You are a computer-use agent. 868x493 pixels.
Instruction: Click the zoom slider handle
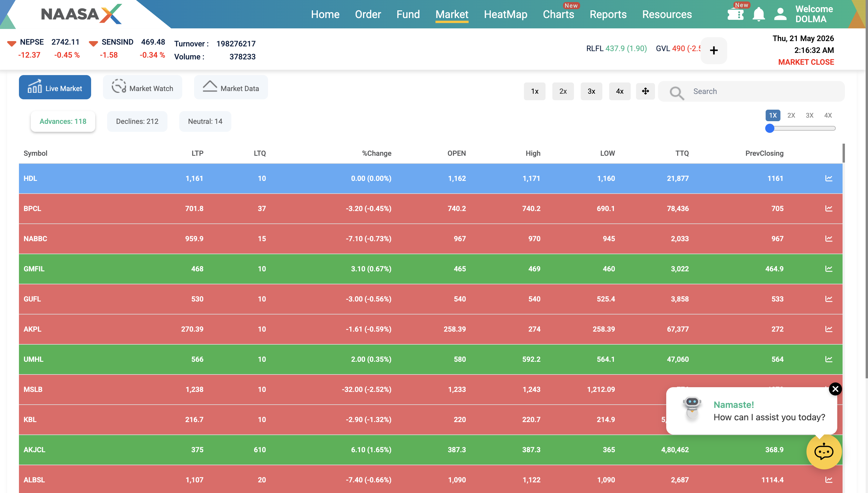click(x=769, y=128)
